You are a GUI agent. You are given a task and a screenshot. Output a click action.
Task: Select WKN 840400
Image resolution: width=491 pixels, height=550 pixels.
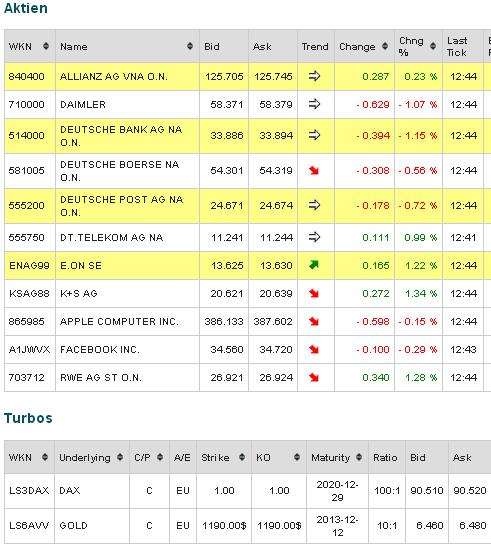pos(27,76)
